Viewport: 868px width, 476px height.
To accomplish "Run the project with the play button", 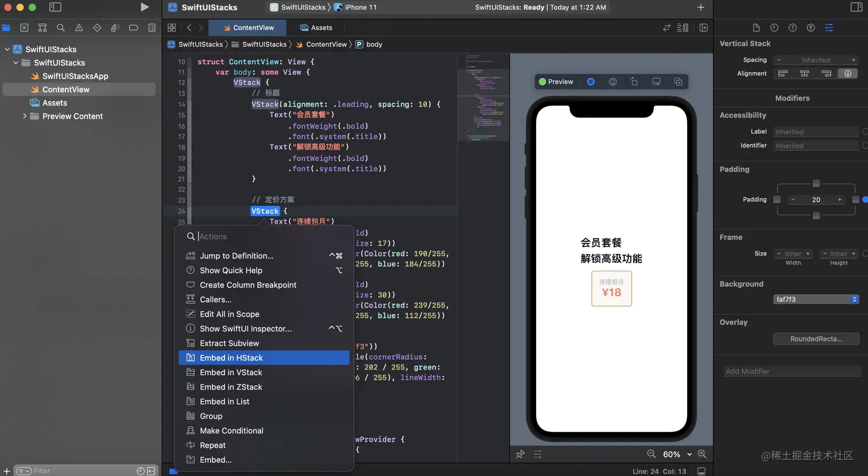I will [x=145, y=7].
